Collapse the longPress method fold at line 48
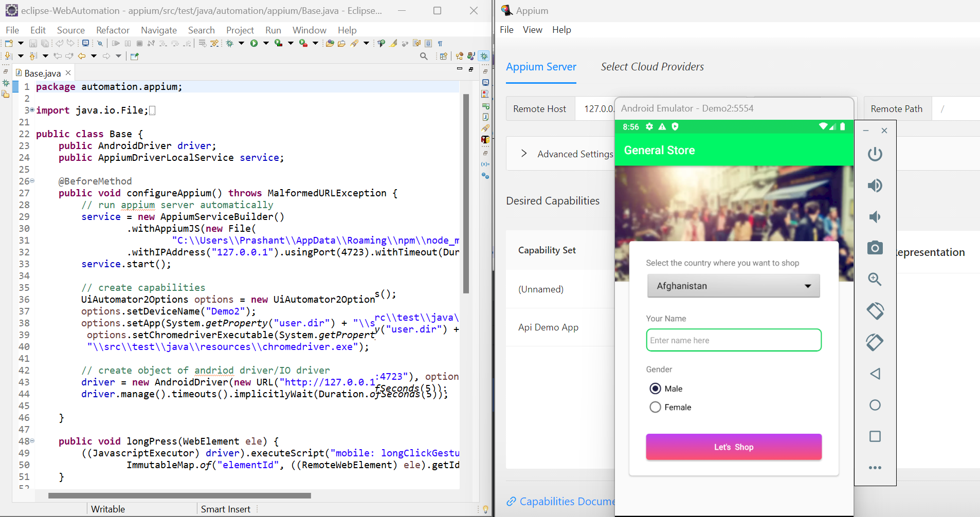The height and width of the screenshot is (517, 980). (x=32, y=440)
